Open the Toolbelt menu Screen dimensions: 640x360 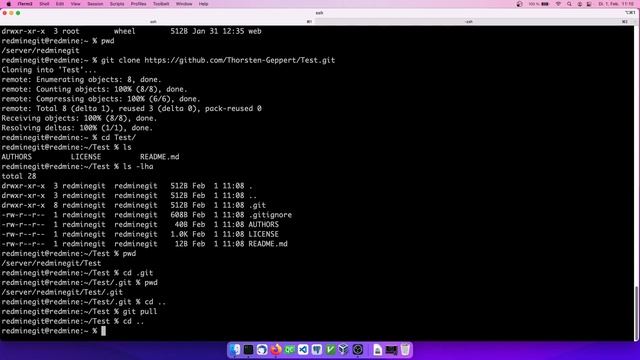pos(161,4)
